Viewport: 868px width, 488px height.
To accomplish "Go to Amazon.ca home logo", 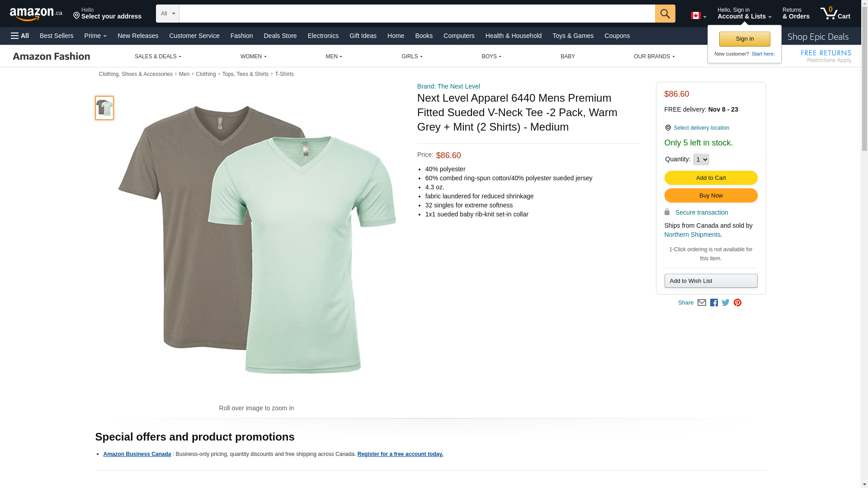I will pyautogui.click(x=36, y=14).
